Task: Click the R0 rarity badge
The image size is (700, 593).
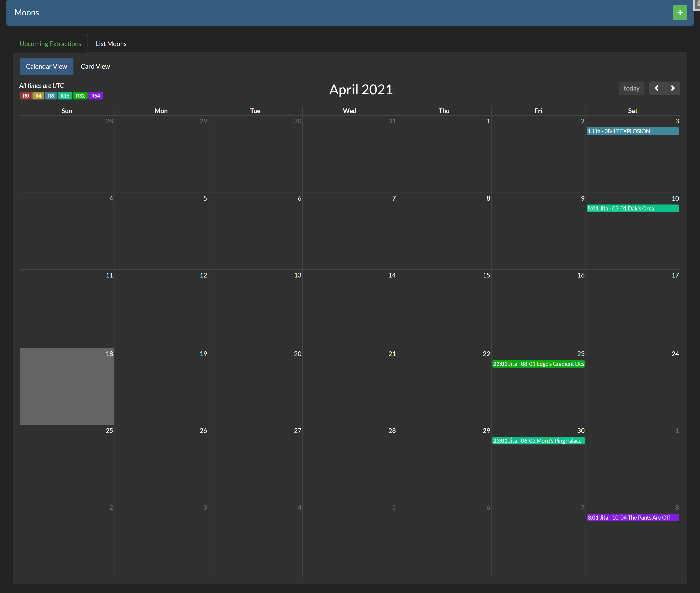Action: click(x=26, y=96)
